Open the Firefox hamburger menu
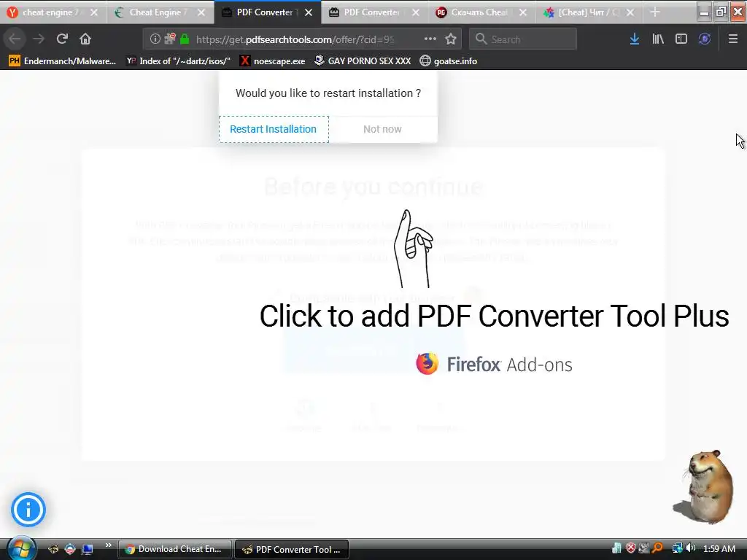 click(733, 39)
